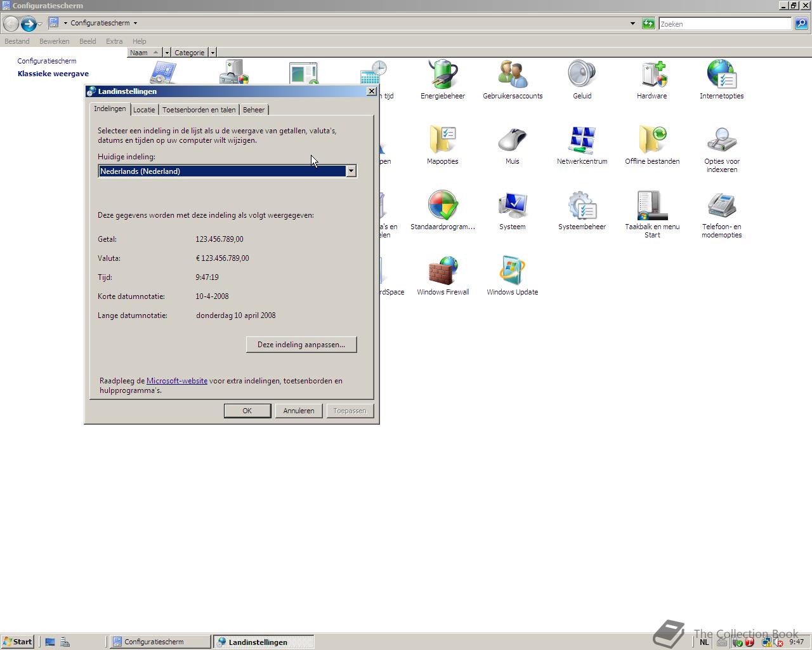
Task: Open the Offline bestanden icon
Action: tap(652, 140)
